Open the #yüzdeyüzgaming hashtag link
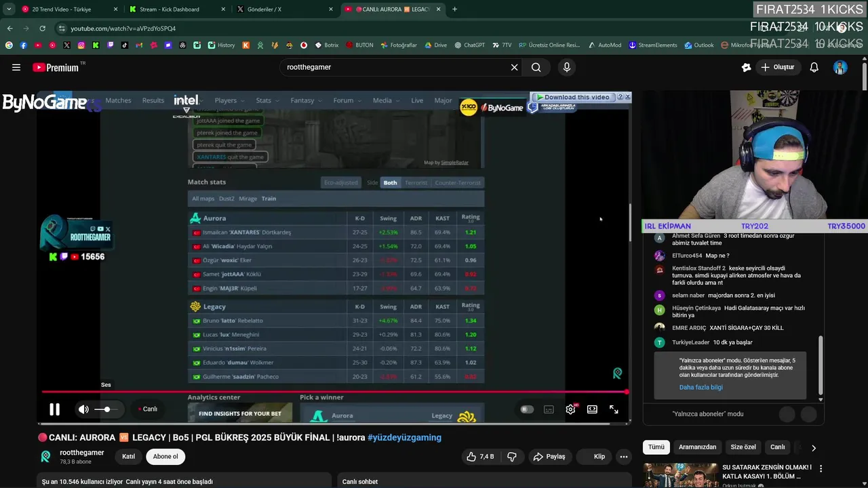The image size is (868, 488). pyautogui.click(x=405, y=438)
